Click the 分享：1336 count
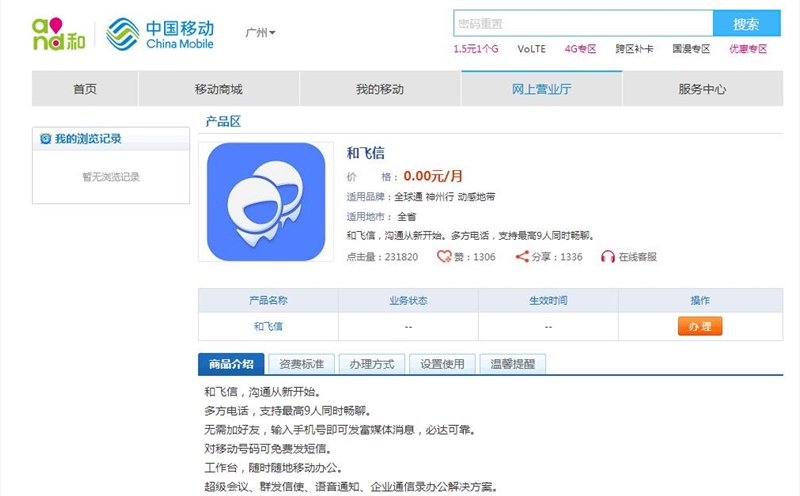This screenshot has height=496, width=800. click(x=557, y=257)
